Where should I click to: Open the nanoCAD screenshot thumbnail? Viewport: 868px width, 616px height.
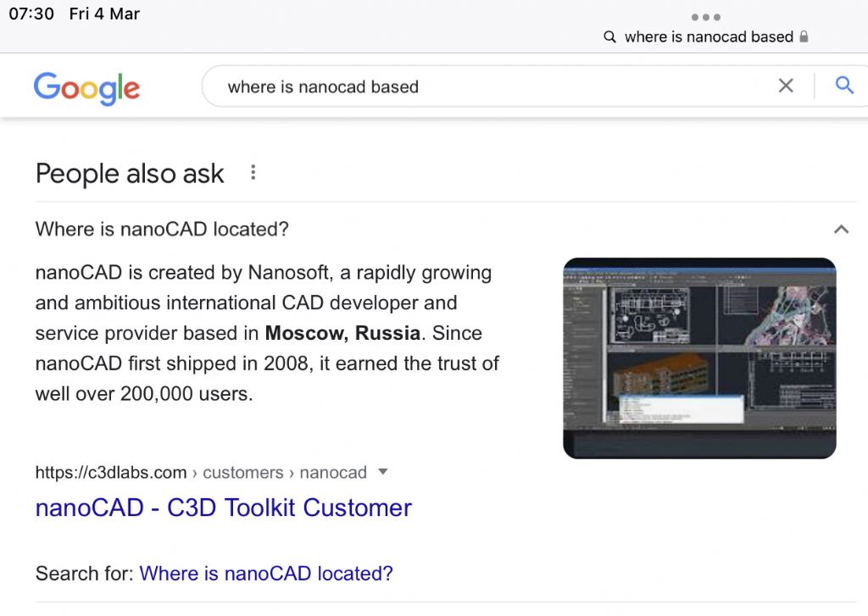tap(699, 358)
